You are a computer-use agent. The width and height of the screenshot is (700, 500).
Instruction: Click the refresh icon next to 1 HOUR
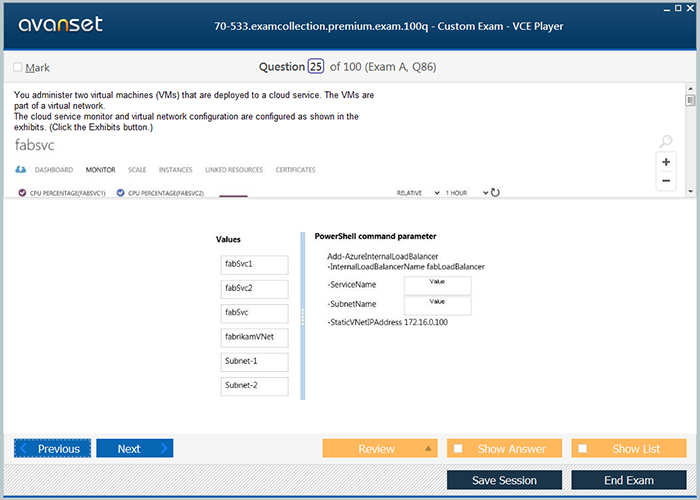495,192
